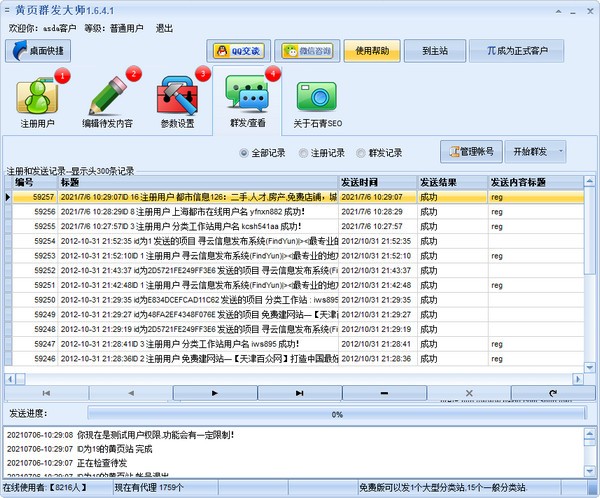This screenshot has height=498, width=600.
Task: Select the 全部记录 radio button
Action: point(244,153)
